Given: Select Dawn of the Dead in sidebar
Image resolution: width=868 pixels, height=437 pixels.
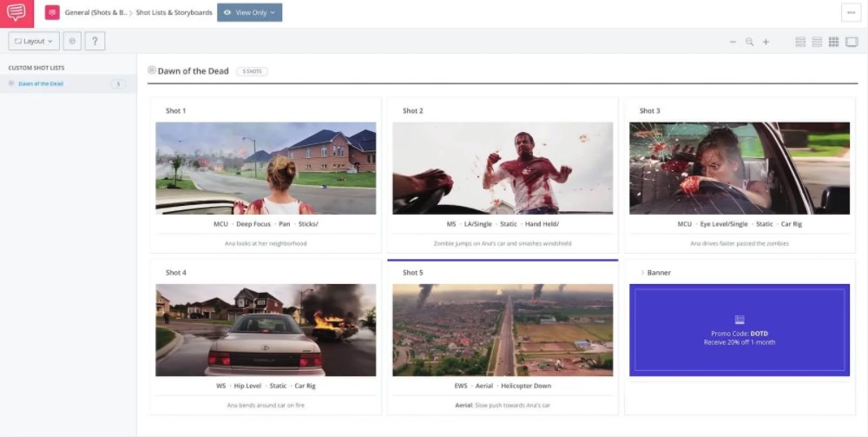Looking at the screenshot, I should pyautogui.click(x=41, y=83).
